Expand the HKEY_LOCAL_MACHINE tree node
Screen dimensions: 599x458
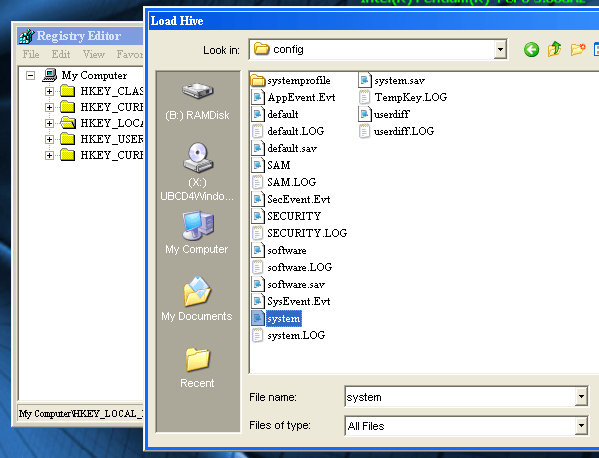pyautogui.click(x=49, y=123)
